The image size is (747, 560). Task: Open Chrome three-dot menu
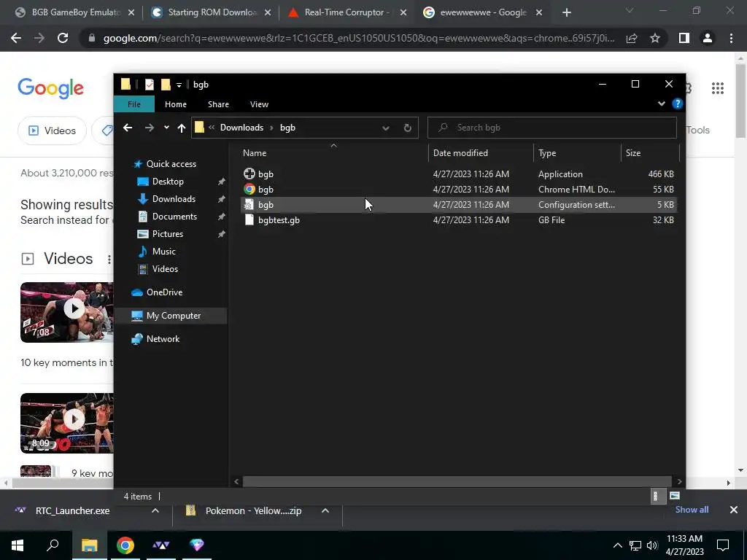coord(731,38)
